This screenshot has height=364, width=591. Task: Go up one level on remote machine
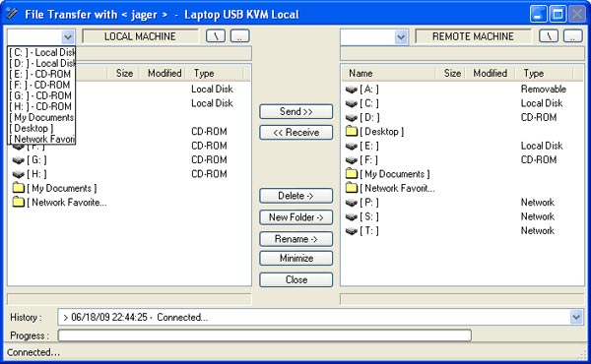click(x=573, y=36)
